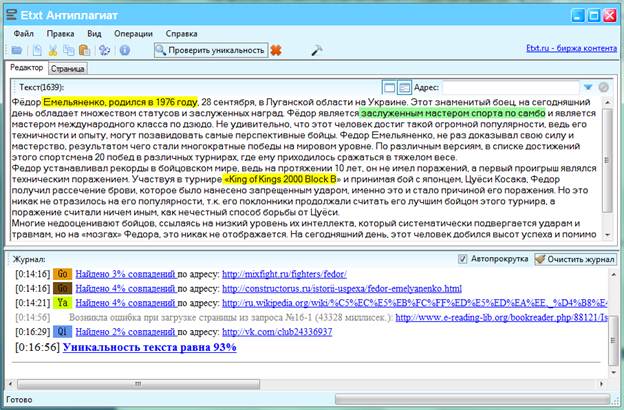Click highlighted 'King of Kings 2000 Block B'

pyautogui.click(x=281, y=179)
